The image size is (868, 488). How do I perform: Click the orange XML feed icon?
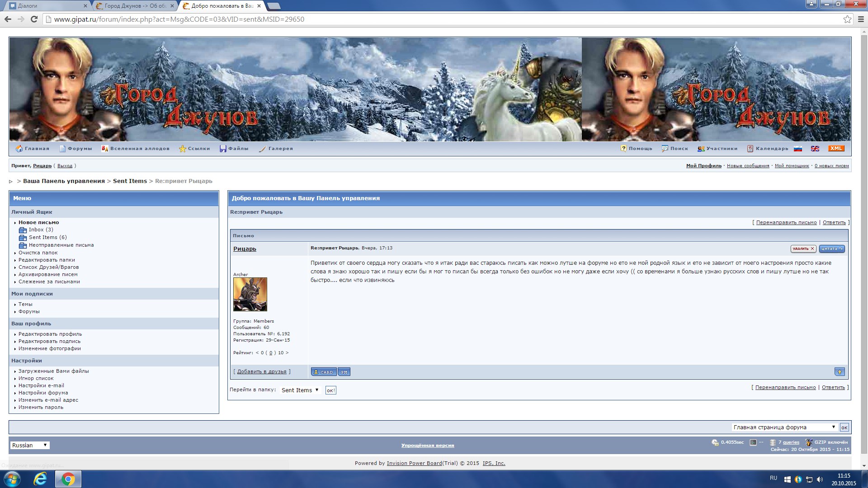click(836, 148)
